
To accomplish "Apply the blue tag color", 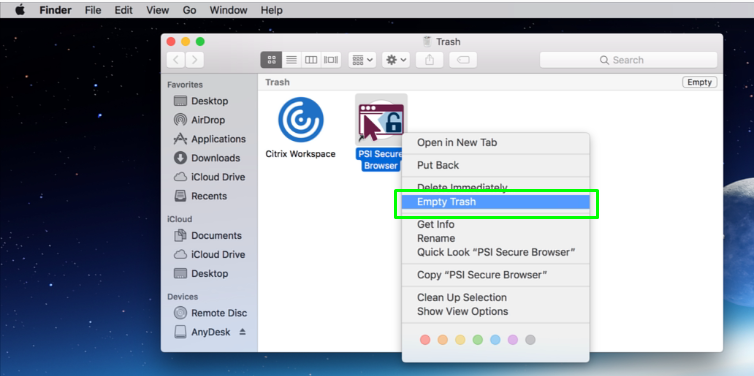I will pyautogui.click(x=495, y=340).
